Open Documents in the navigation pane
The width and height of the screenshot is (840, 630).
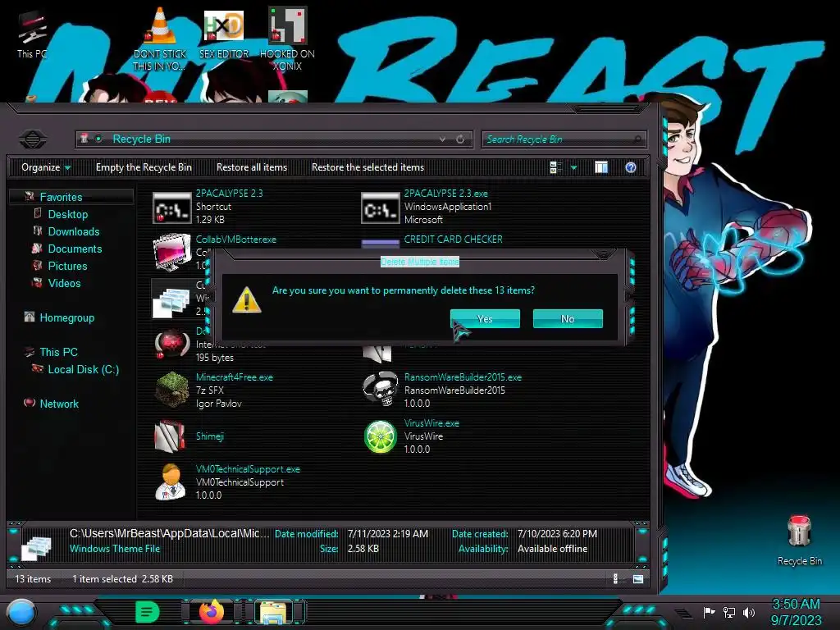tap(75, 249)
